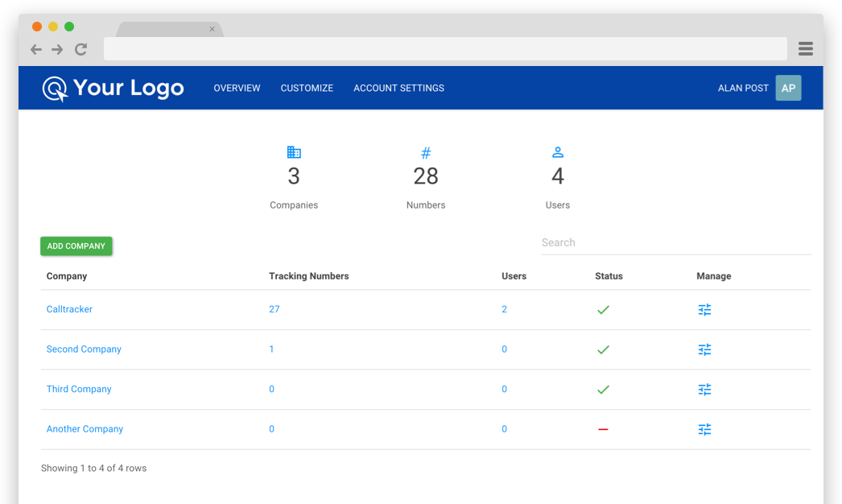842x504 pixels.
Task: Toggle the red inactive status for Another Company
Action: click(x=603, y=429)
